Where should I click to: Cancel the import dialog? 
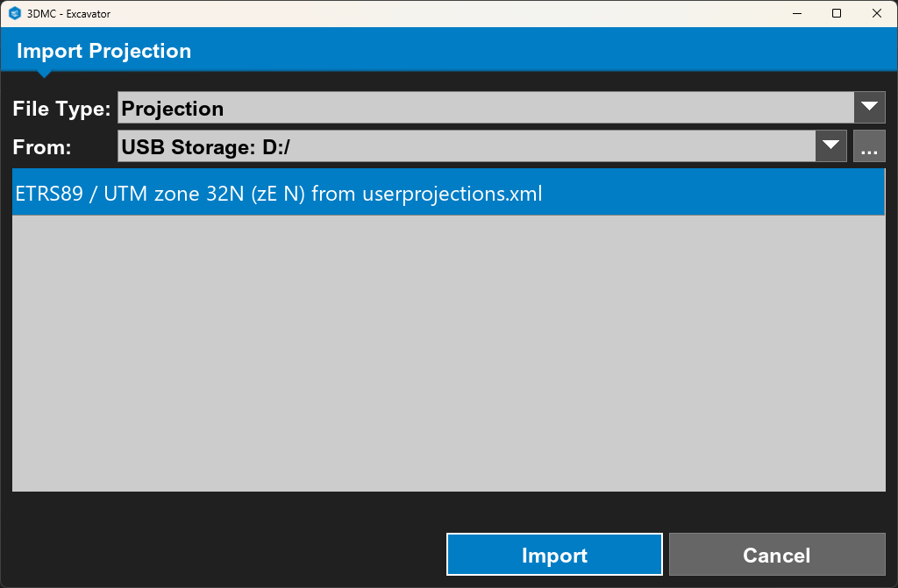click(777, 554)
